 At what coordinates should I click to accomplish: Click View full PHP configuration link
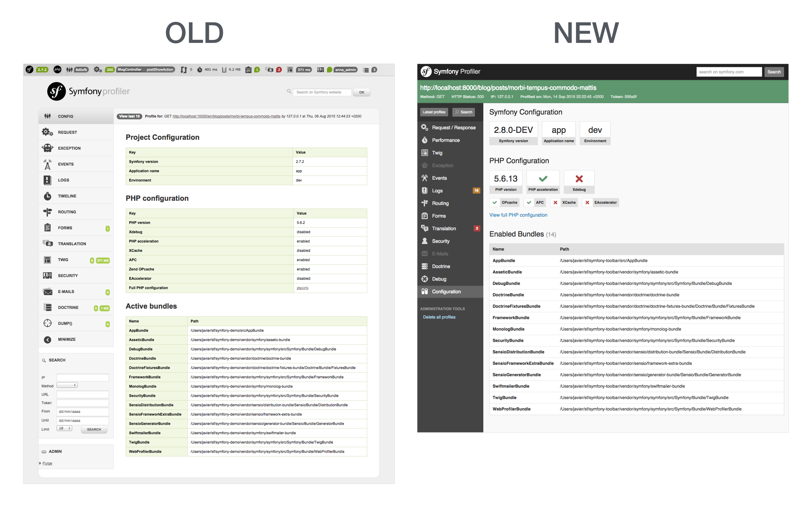pos(518,215)
